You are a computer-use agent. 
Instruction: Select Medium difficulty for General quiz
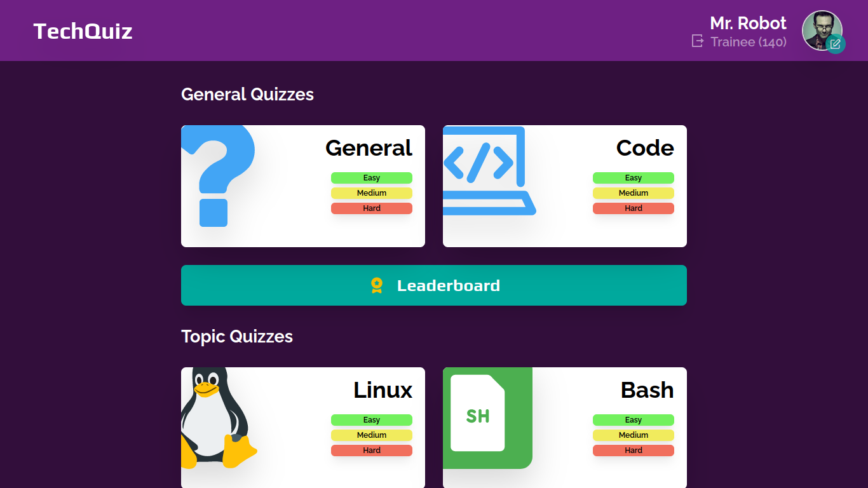[372, 193]
